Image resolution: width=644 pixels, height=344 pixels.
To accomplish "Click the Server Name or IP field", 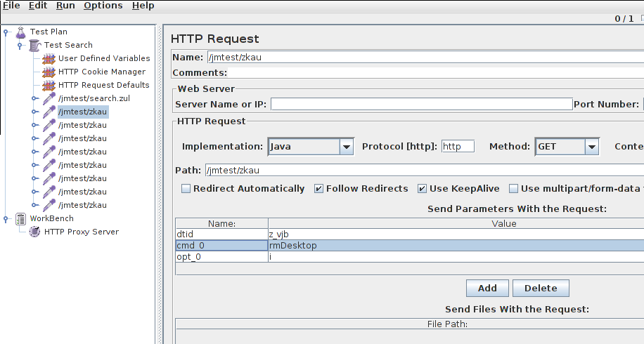I will pyautogui.click(x=421, y=104).
